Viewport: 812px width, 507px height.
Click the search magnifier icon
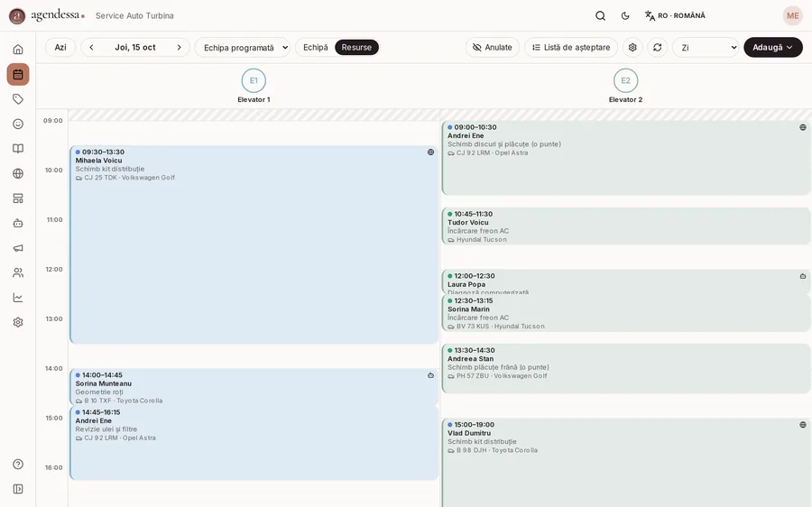tap(600, 15)
